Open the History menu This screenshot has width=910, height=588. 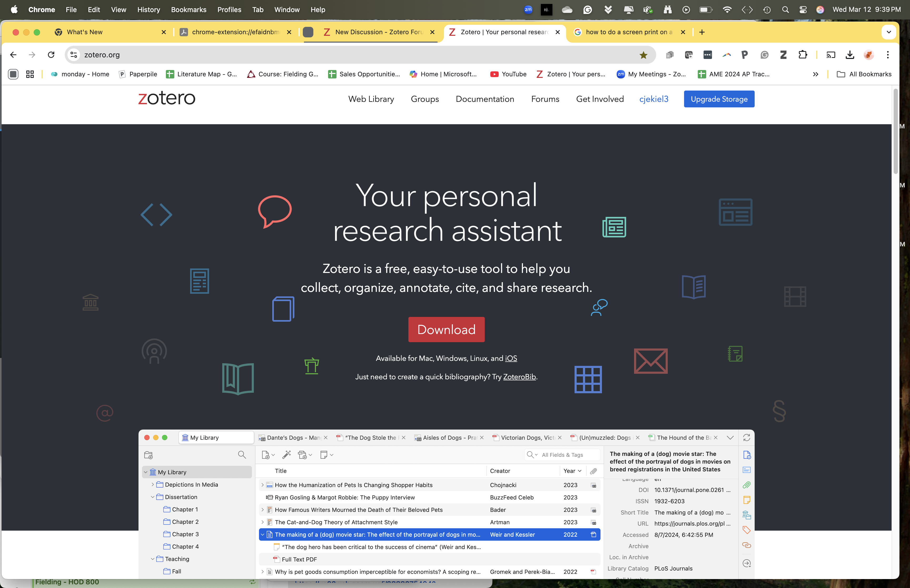(x=148, y=10)
